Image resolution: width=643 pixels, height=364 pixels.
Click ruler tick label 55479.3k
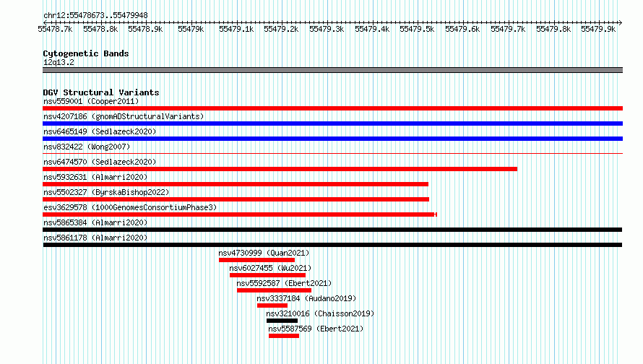[x=327, y=29]
